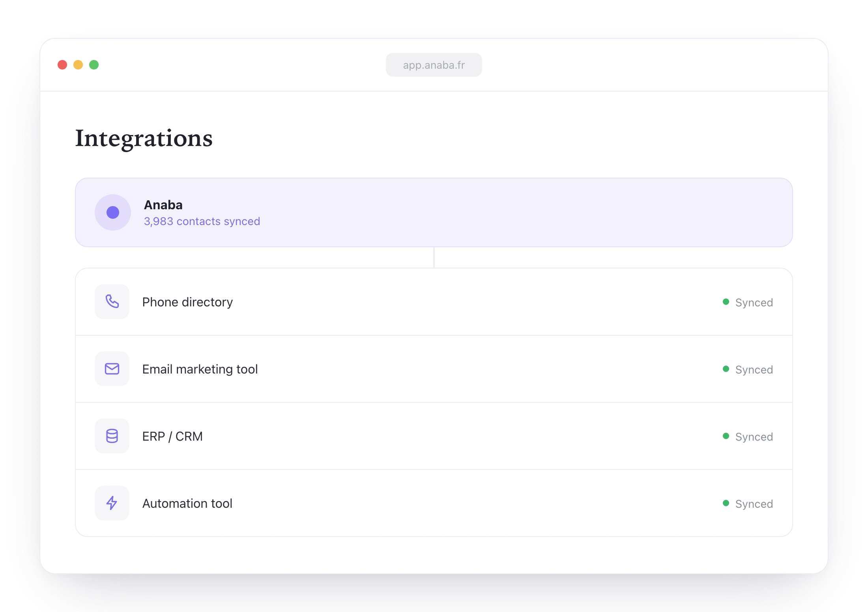Minimize the window with the yellow button
The width and height of the screenshot is (868, 612).
pos(78,65)
